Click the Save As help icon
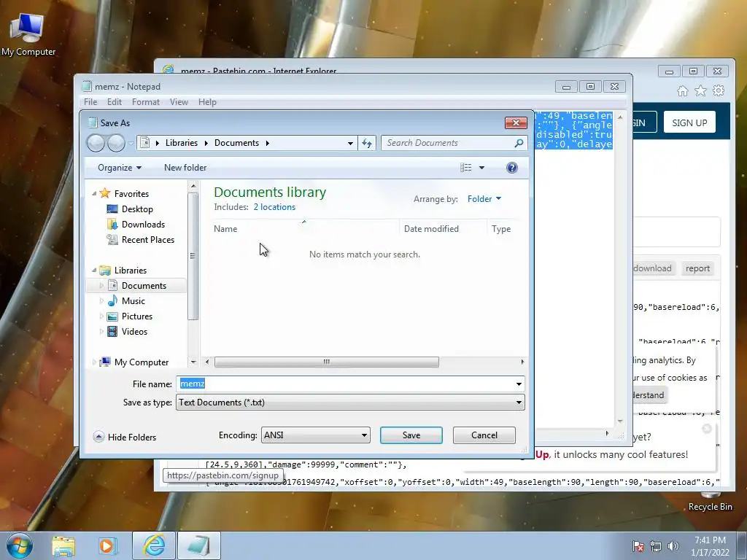Viewport: 747px width, 560px height. tap(511, 168)
